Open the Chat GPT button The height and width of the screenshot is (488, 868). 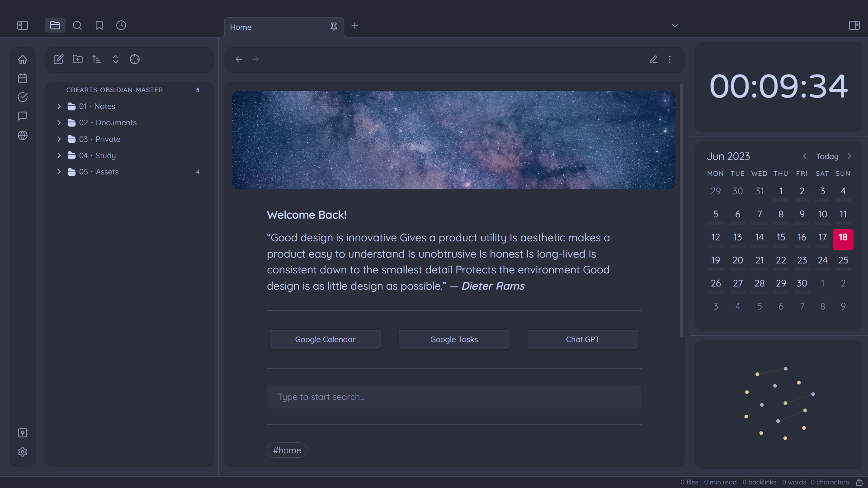click(582, 339)
